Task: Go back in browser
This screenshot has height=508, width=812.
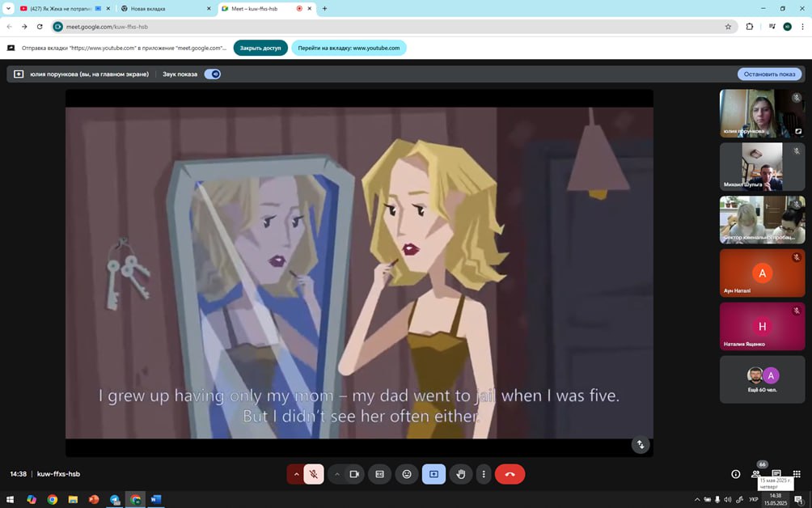Action: pos(10,27)
